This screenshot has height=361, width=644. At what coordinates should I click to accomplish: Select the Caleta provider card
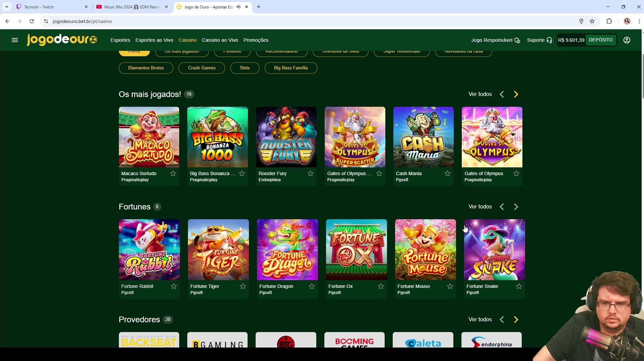pyautogui.click(x=423, y=340)
